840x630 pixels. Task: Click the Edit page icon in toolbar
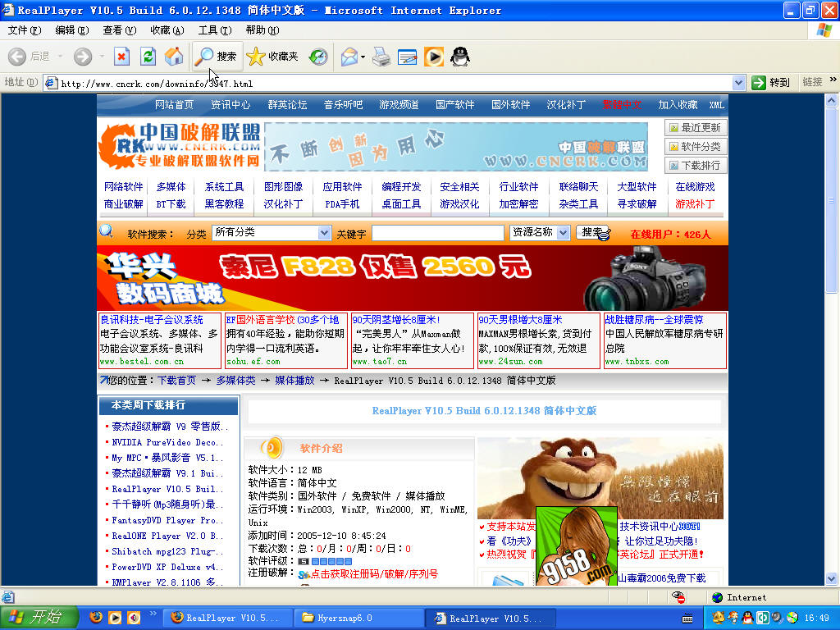(x=407, y=57)
